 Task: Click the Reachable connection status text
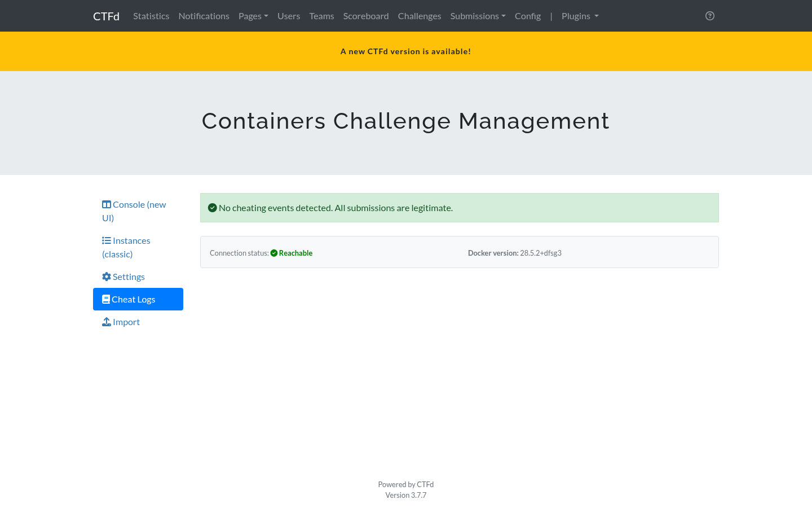(x=295, y=253)
